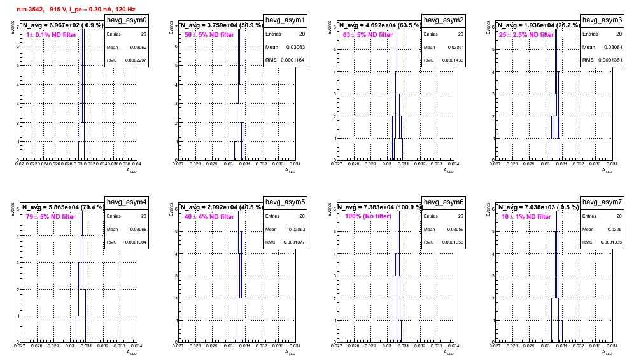Select RMS value 0.0001077
The width and height of the screenshot is (634, 364).
pyautogui.click(x=294, y=242)
